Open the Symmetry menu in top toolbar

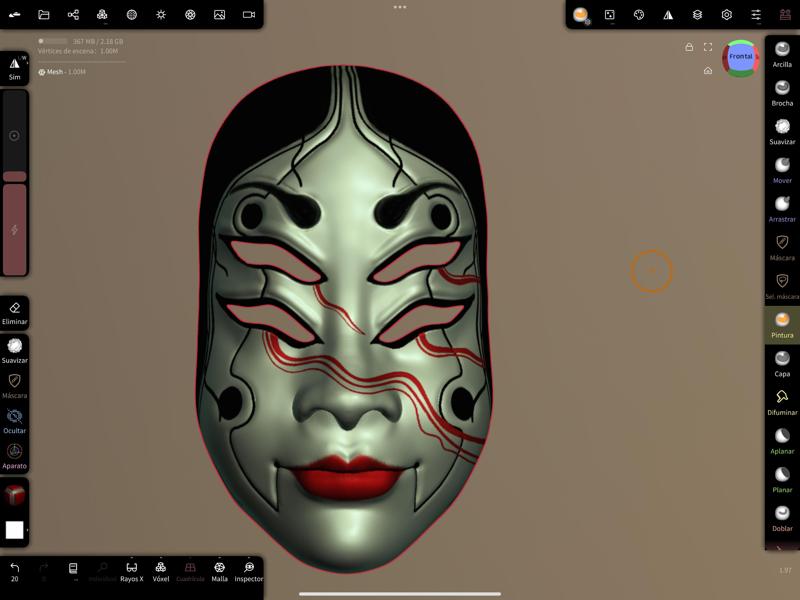[668, 15]
